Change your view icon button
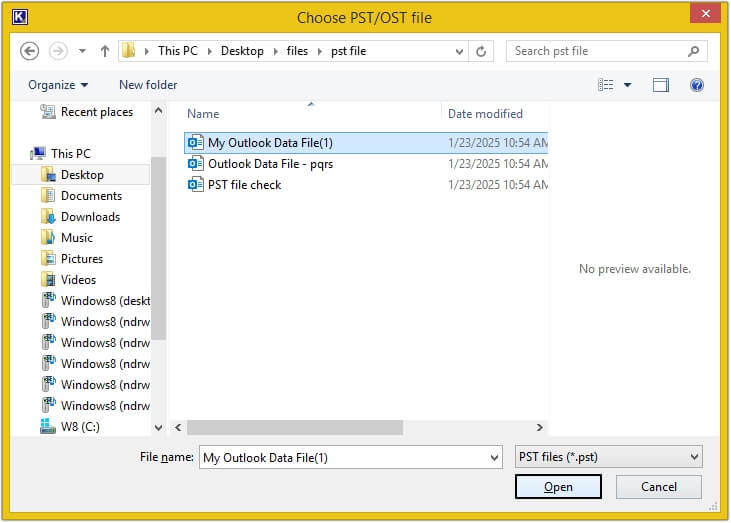Screen dimensions: 731x523 coord(606,85)
